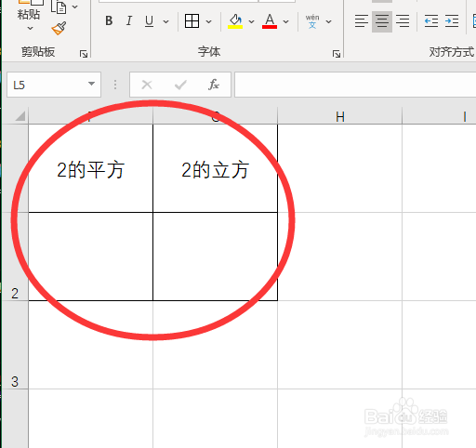Select cell containing 2的立方
476x448 pixels.
pos(215,168)
